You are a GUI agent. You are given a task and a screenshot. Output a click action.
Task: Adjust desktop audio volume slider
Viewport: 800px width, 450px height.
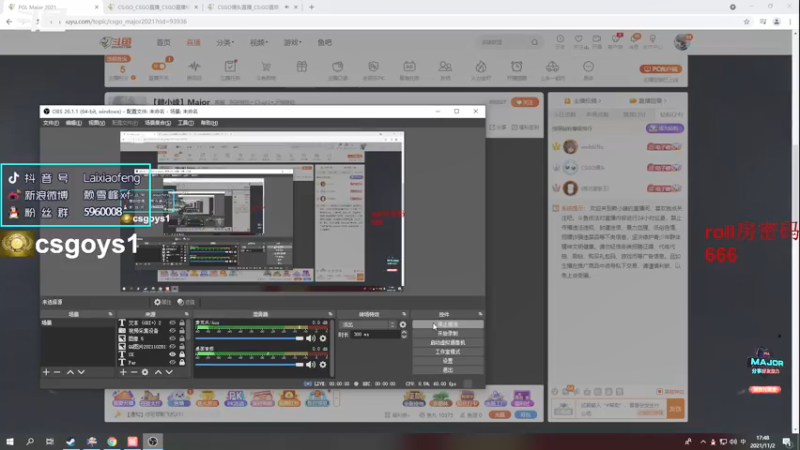[249, 364]
